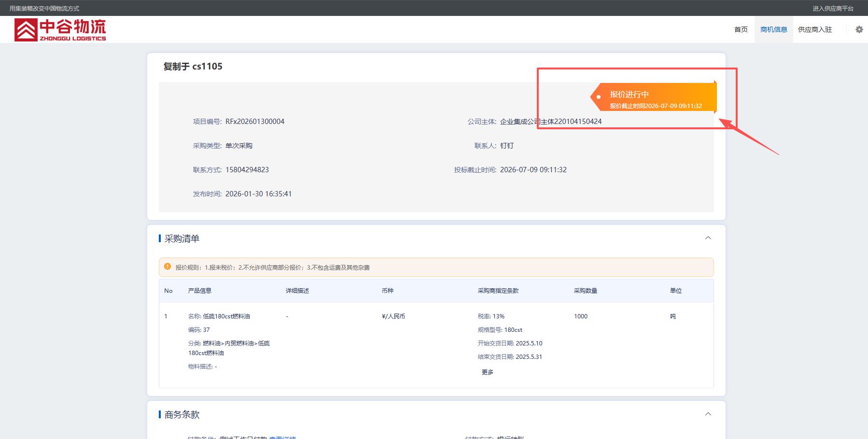Click spec model 规格型号: 180cst

pos(500,330)
